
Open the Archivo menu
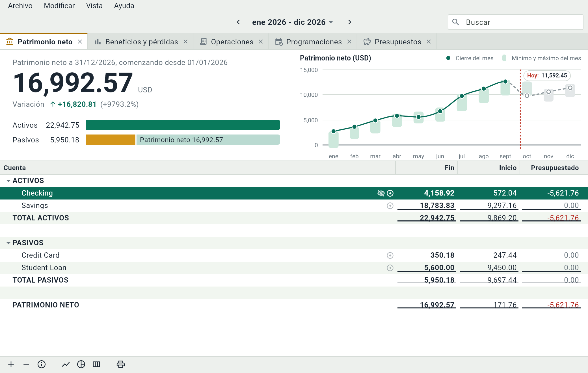(20, 6)
